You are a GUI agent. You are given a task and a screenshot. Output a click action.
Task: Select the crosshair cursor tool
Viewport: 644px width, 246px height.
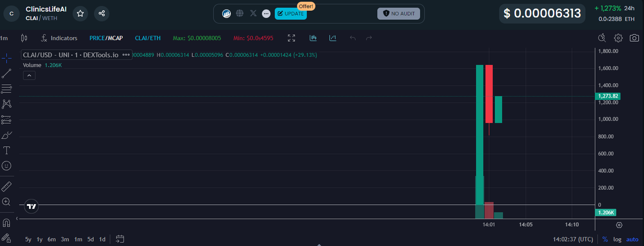6,57
